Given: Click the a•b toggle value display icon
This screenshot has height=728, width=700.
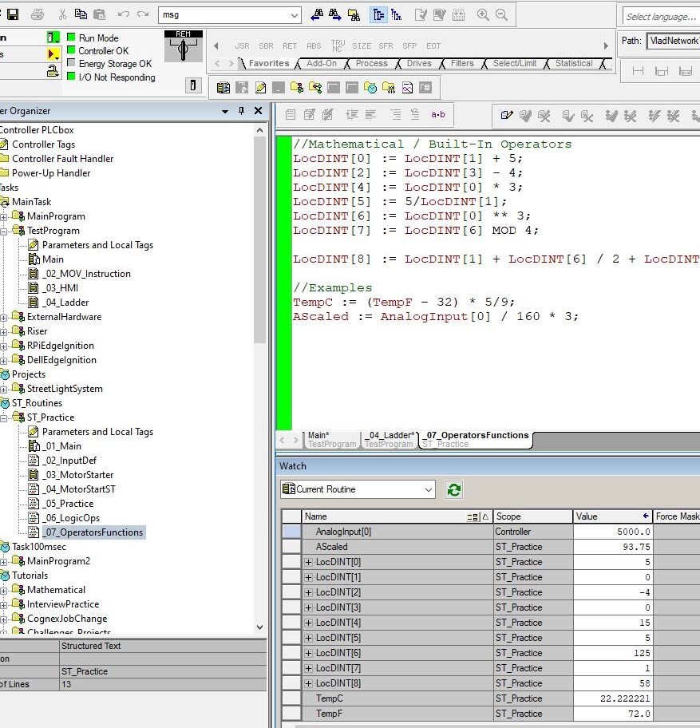Looking at the screenshot, I should (437, 115).
